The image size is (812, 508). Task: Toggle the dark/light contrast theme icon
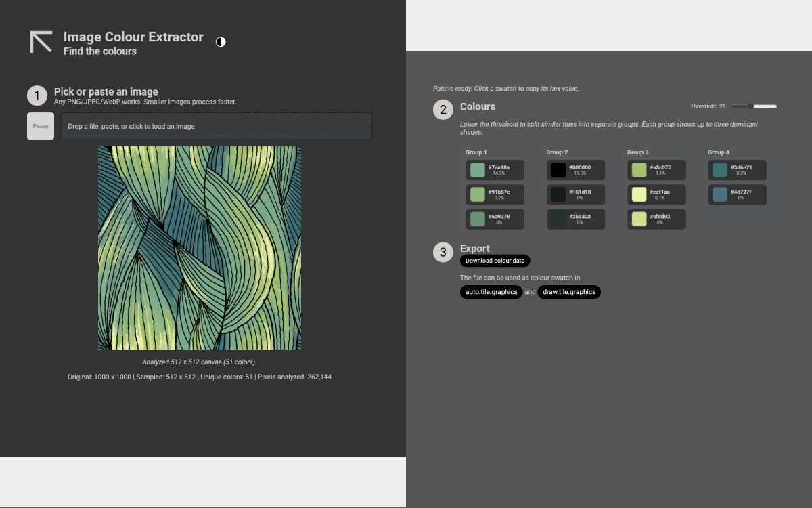(x=221, y=42)
